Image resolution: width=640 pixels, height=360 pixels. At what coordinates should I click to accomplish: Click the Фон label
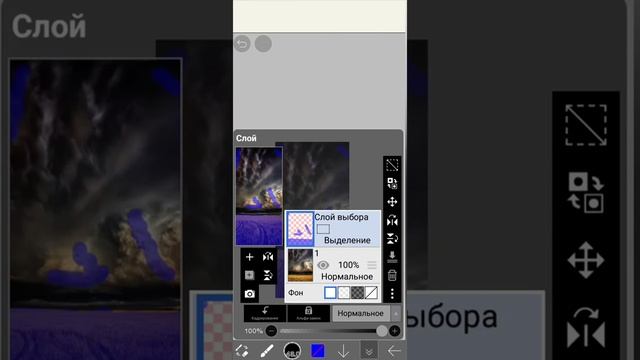296,293
